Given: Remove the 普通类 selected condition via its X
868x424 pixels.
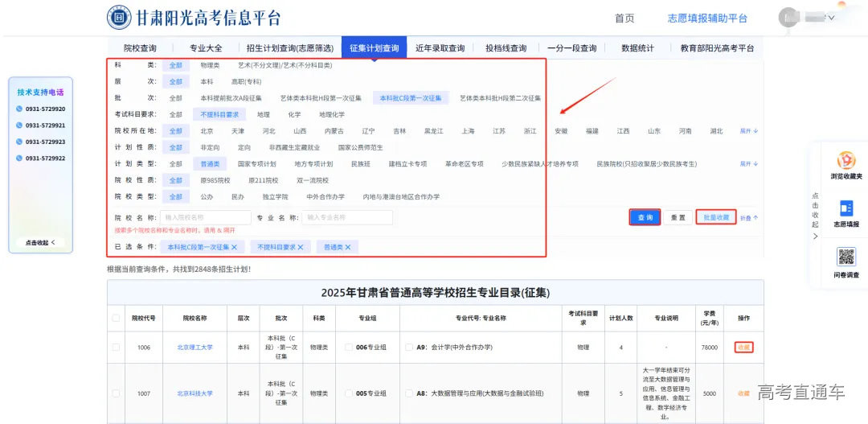Looking at the screenshot, I should (x=348, y=247).
